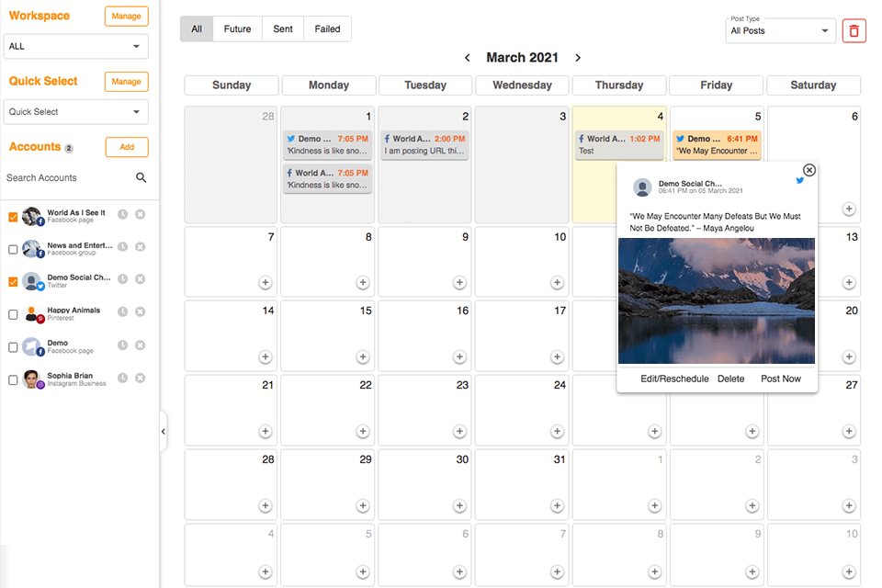Uncheck World As I See It account
The height and width of the screenshot is (588, 882).
(x=13, y=217)
